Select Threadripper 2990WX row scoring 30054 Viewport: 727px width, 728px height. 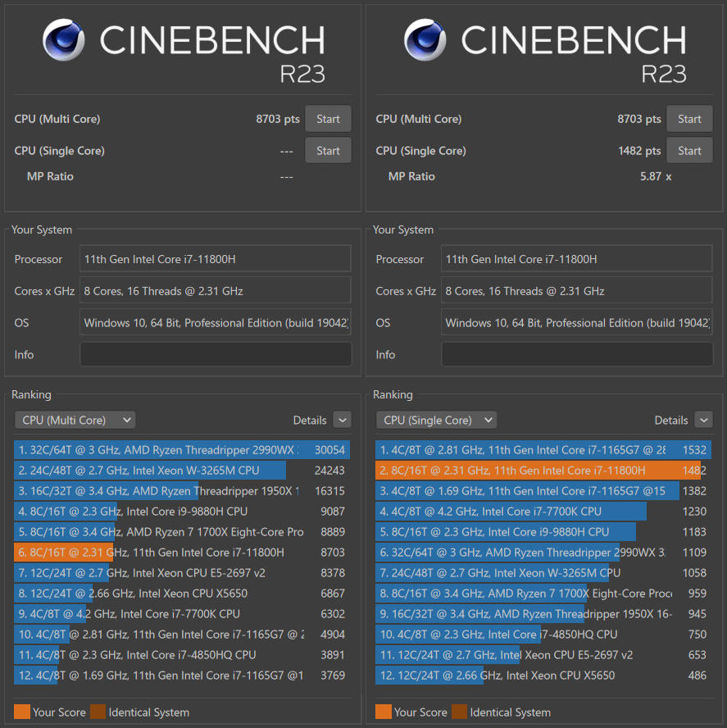[182, 450]
